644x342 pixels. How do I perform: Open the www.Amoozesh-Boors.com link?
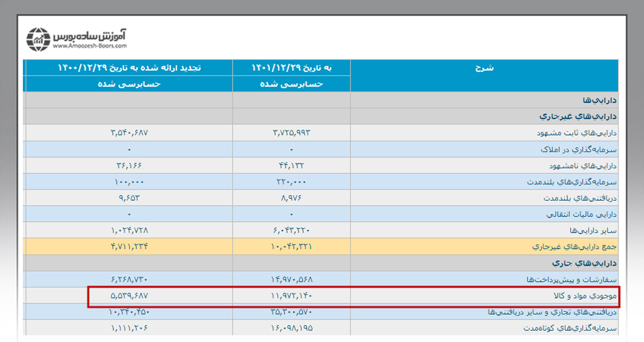pyautogui.click(x=90, y=46)
